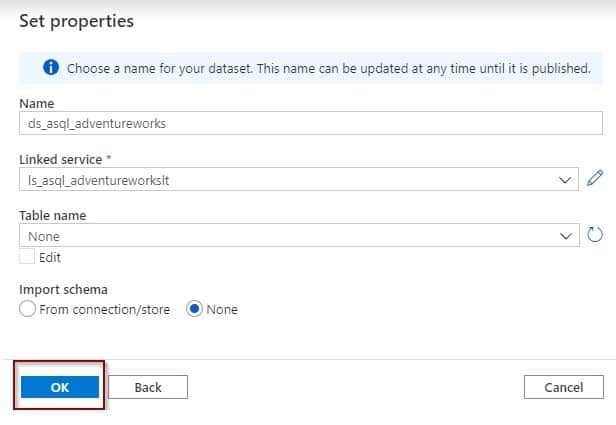Select the From connection/store radio button

tap(28, 309)
